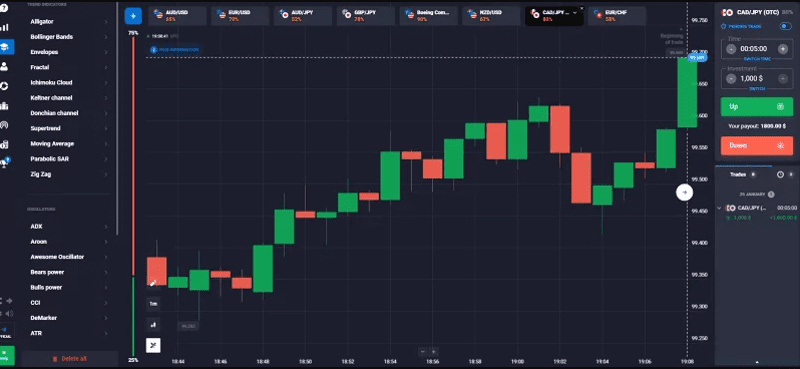
Task: Click the white arrow scroll-to-latest button
Action: click(685, 192)
